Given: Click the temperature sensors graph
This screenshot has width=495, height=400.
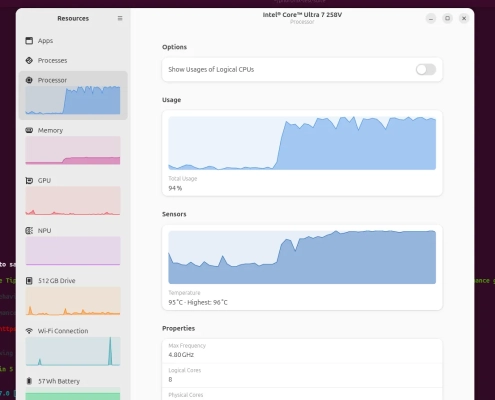Looking at the screenshot, I should tap(302, 257).
